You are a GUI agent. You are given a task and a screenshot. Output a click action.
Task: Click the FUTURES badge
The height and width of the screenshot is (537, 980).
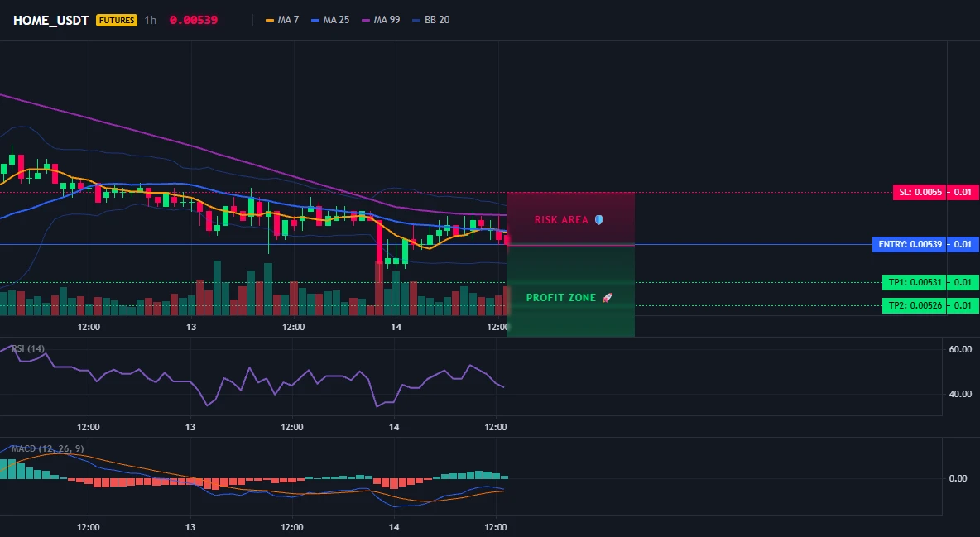(x=116, y=20)
